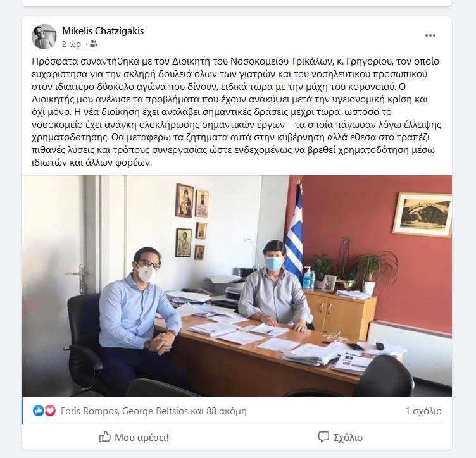476x458 pixels.
Task: Click the friends audience icon next to the timestamp
Action: coord(94,44)
